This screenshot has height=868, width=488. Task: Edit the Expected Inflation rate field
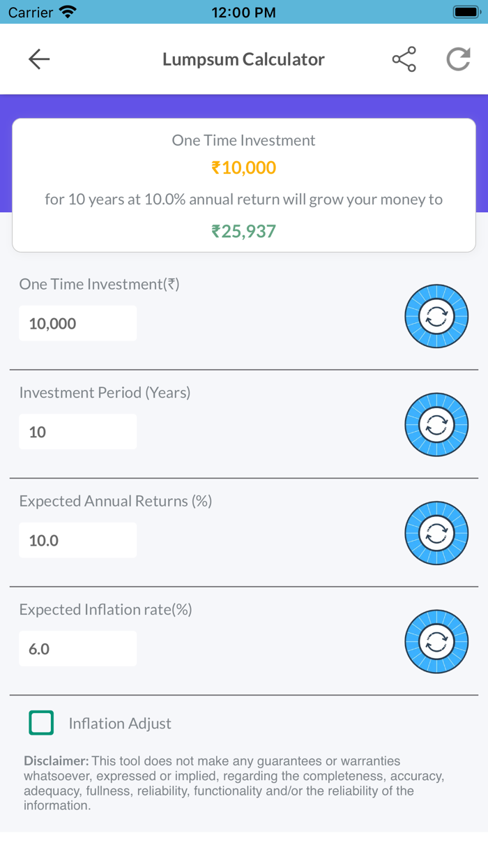click(x=77, y=649)
